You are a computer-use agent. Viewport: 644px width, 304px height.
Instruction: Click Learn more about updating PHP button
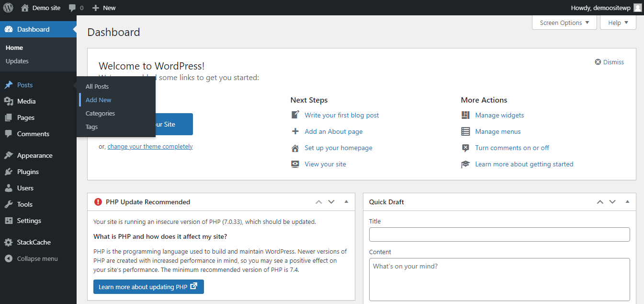[x=148, y=287]
